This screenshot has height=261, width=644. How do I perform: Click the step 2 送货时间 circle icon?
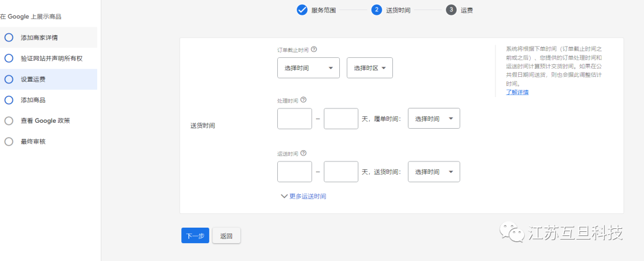click(376, 10)
